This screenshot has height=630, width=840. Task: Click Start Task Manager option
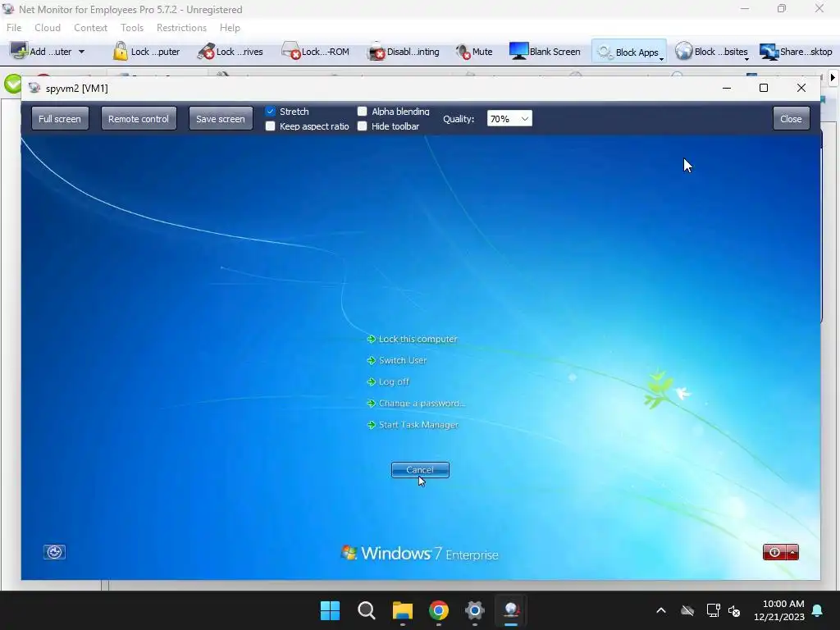tap(413, 425)
